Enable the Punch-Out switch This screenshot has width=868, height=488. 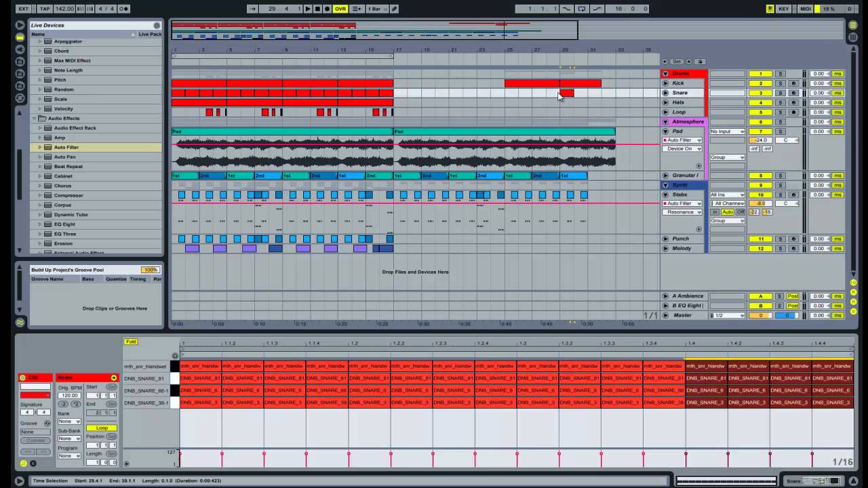(596, 9)
